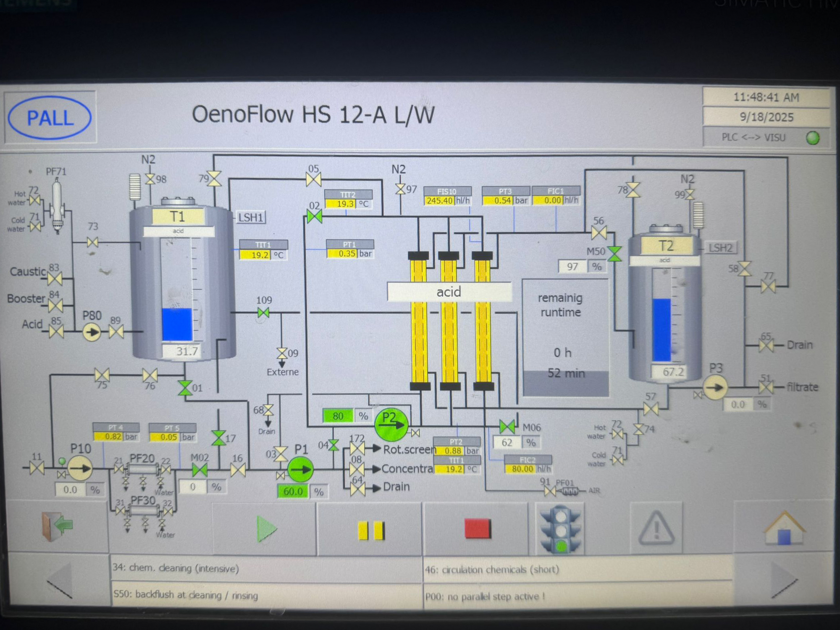Screen dimensions: 840x630
Task: Open the traffic light status screen
Action: [561, 529]
